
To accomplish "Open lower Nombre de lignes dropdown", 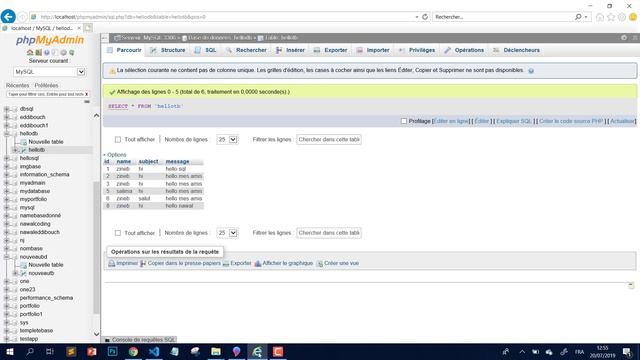I will (x=227, y=233).
